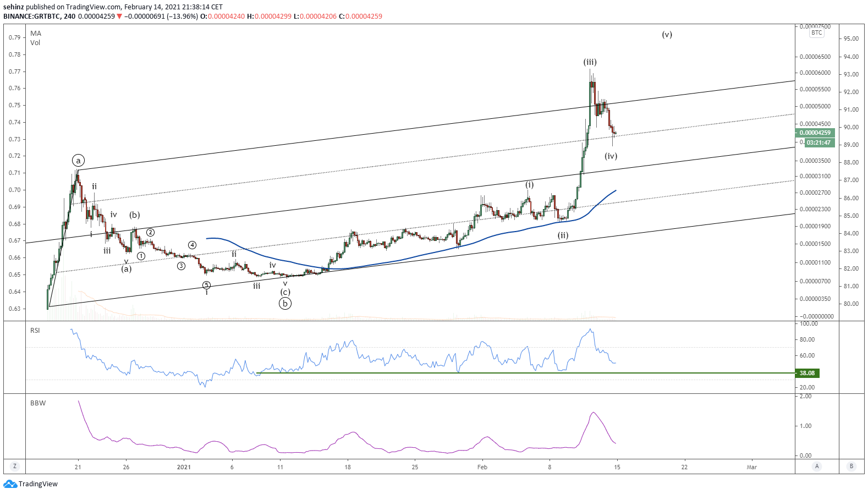The height and width of the screenshot is (494, 868).
Task: Click the bar countdown timer 03:21:47
Action: click(818, 142)
